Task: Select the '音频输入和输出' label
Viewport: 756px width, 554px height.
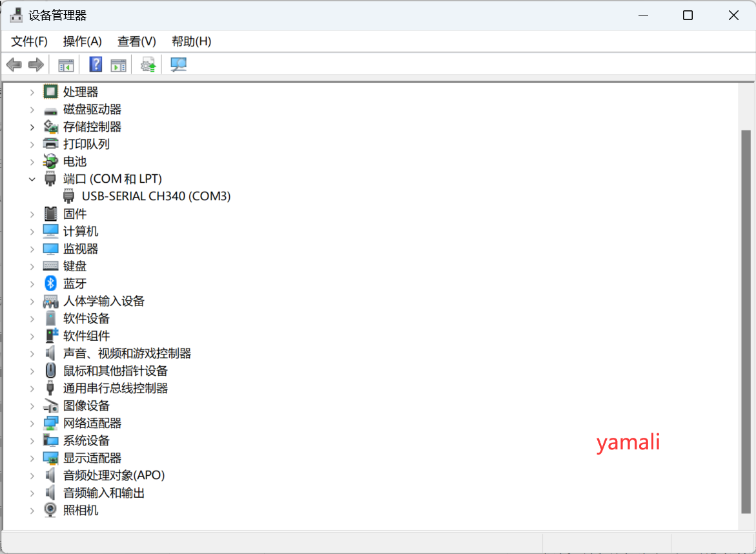Action: point(104,493)
